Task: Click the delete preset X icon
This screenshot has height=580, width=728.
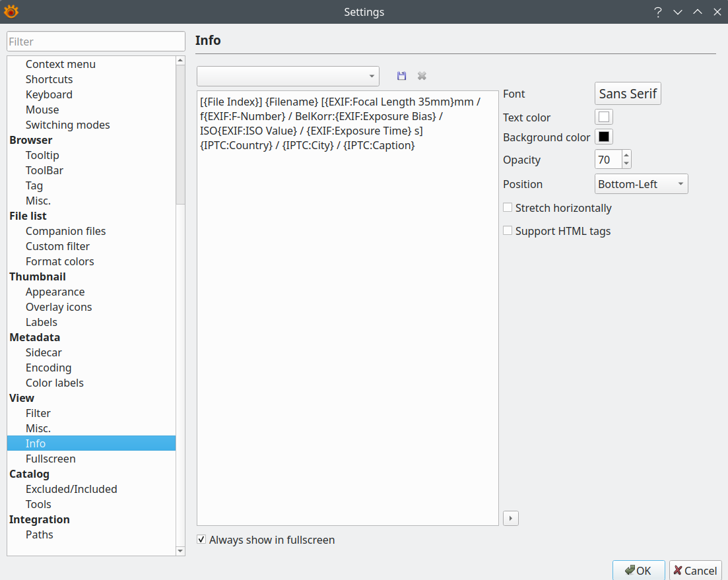Action: coord(422,76)
